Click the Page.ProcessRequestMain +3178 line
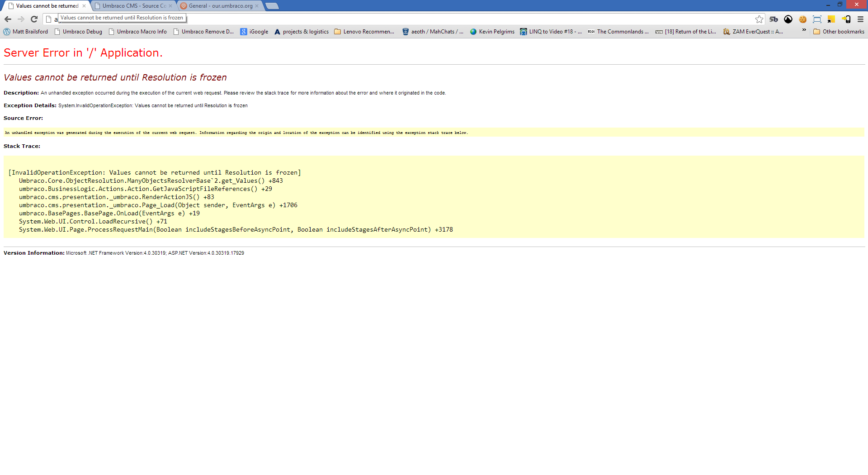The image size is (868, 475). [236, 229]
